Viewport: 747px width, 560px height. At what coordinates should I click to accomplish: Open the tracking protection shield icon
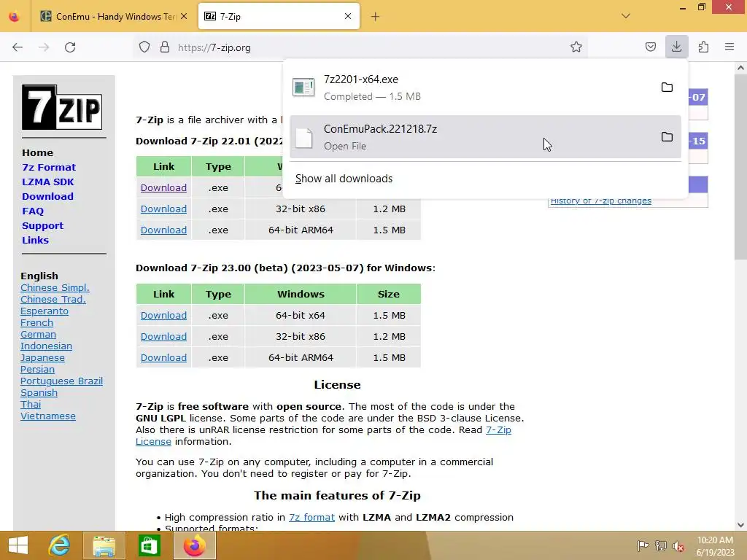click(144, 47)
